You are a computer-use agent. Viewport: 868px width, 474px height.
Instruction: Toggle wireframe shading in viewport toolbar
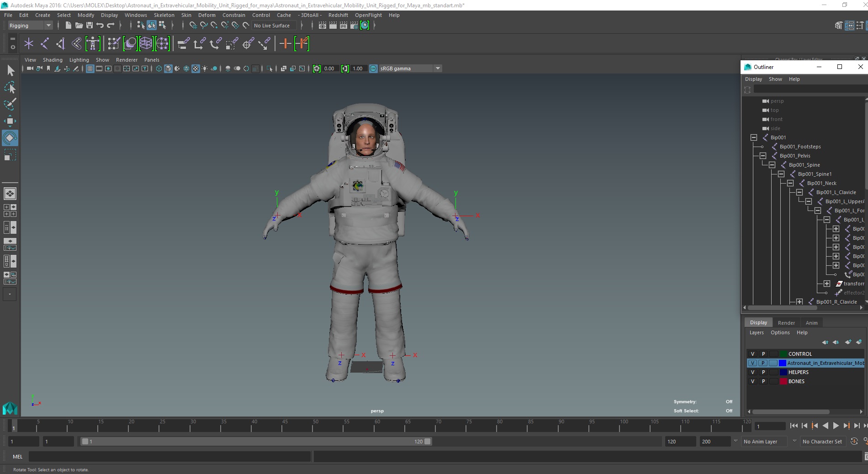pyautogui.click(x=159, y=68)
